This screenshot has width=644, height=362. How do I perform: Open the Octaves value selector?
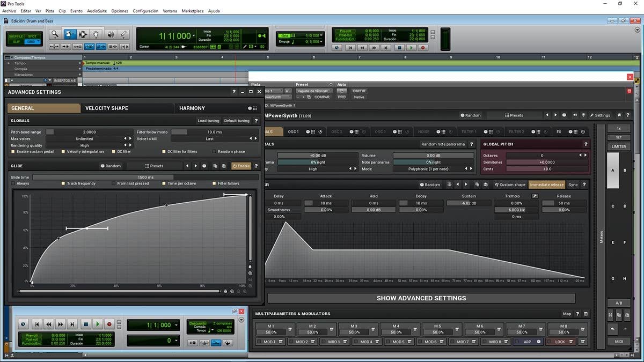547,156
